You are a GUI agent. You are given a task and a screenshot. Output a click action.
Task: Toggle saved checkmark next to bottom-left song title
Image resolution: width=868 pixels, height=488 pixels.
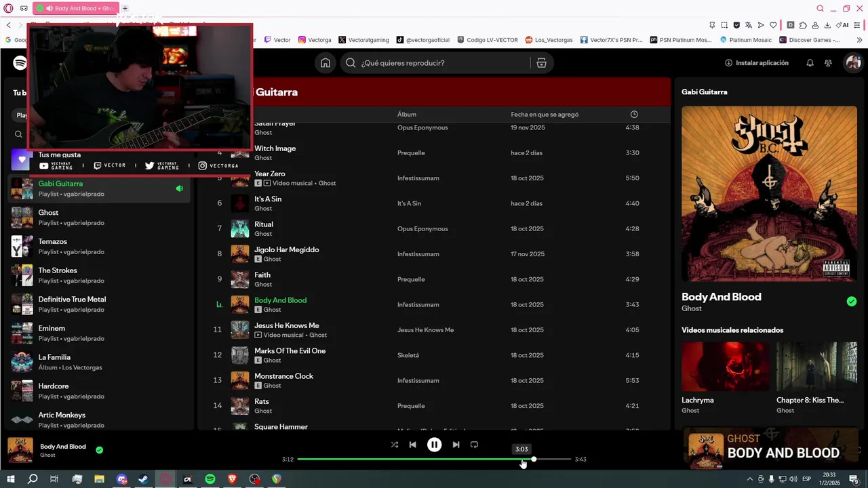click(100, 449)
